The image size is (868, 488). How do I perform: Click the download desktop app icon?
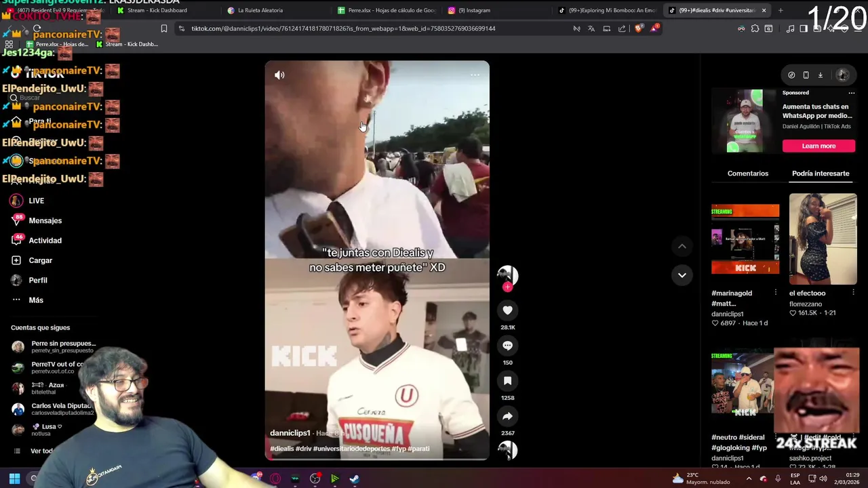click(x=820, y=75)
